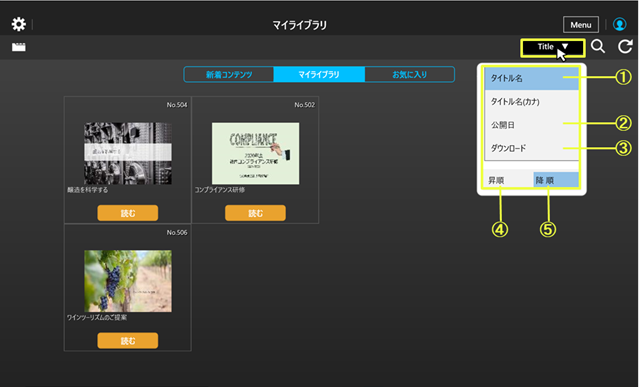The height and width of the screenshot is (387, 642).
Task: Select タイトル名(カナ) sort option
Action: [x=531, y=102]
